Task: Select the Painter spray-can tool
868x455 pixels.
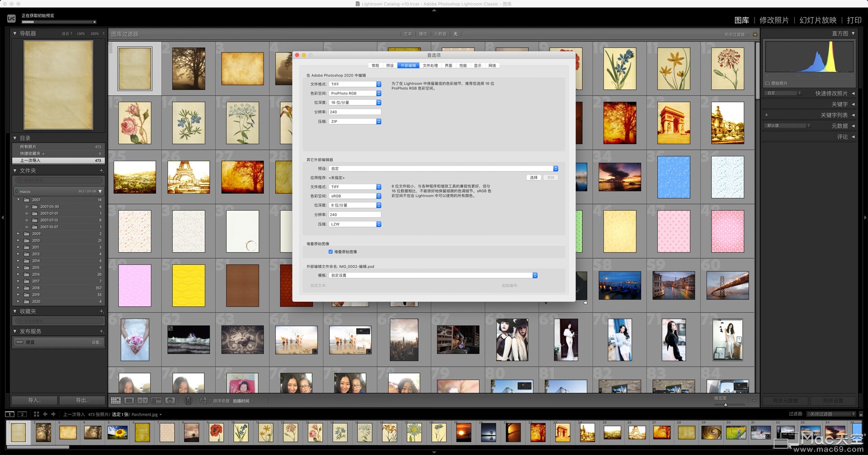Action: click(189, 401)
